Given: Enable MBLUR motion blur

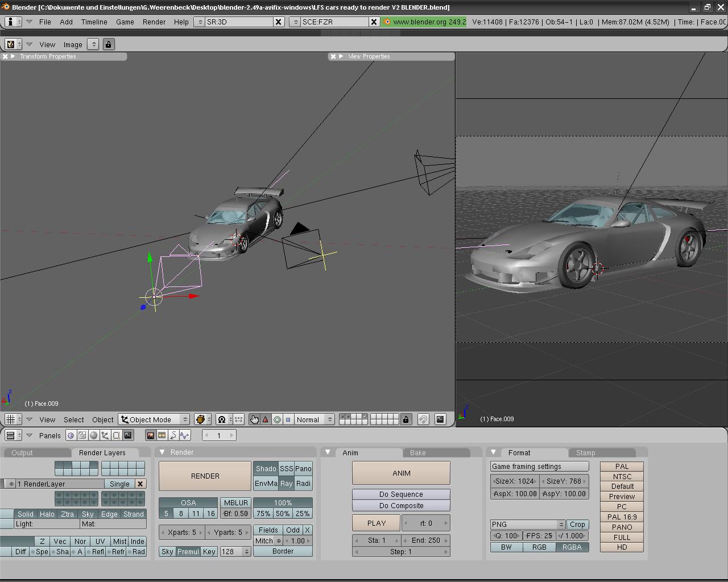Looking at the screenshot, I should pyautogui.click(x=235, y=502).
